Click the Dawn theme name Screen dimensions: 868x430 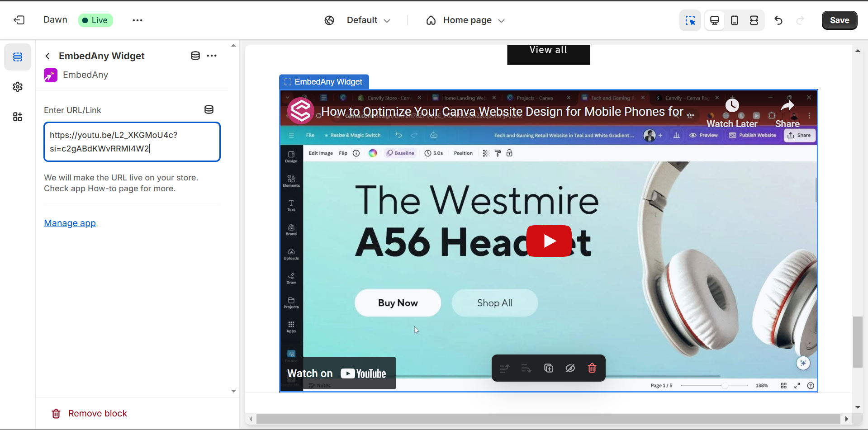pos(55,20)
